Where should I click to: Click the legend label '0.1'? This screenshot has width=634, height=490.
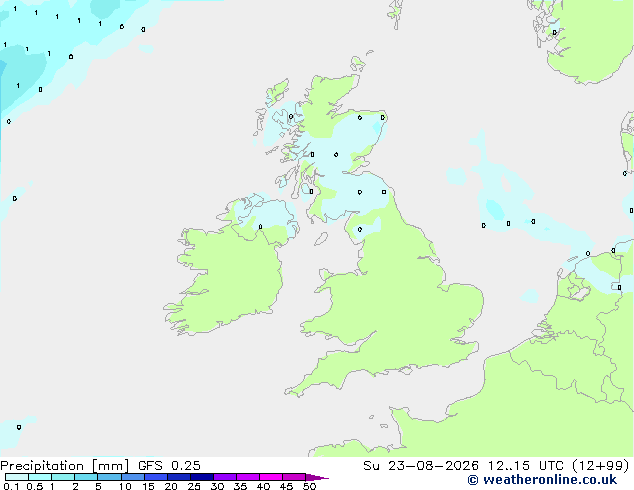click(11, 486)
